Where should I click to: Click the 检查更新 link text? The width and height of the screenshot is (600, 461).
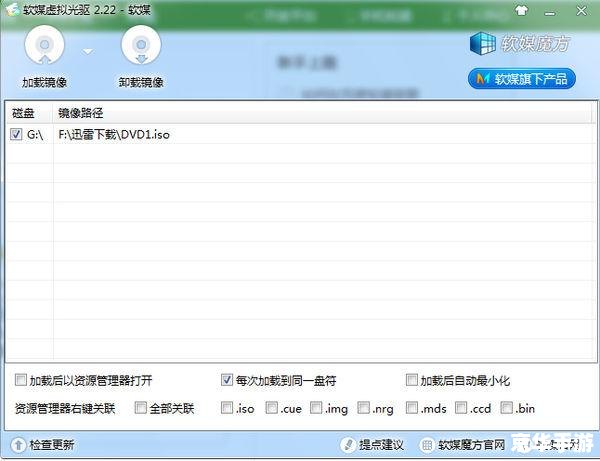52,445
